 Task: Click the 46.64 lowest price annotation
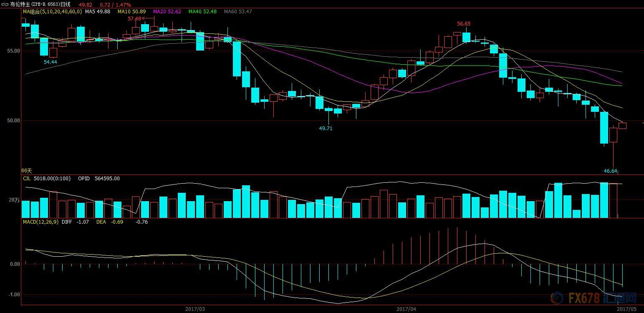[x=610, y=171]
